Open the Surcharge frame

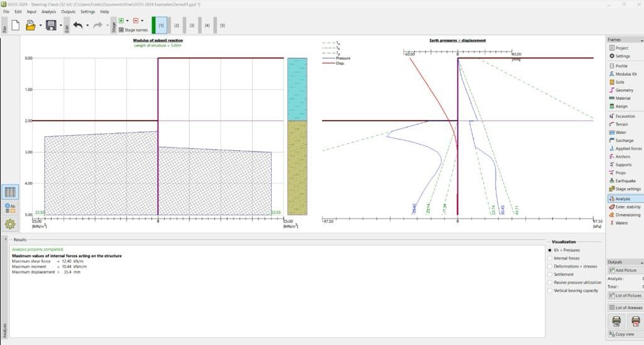[624, 141]
